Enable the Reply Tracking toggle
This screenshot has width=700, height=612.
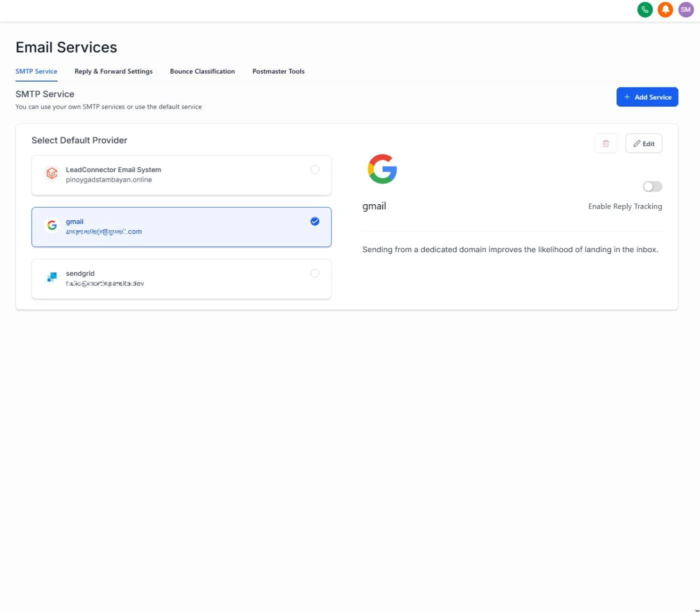[x=652, y=187]
